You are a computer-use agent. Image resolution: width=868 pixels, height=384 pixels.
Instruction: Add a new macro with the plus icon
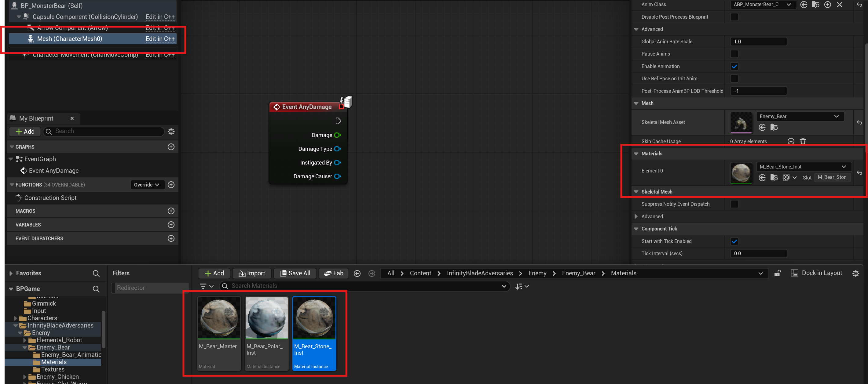171,211
